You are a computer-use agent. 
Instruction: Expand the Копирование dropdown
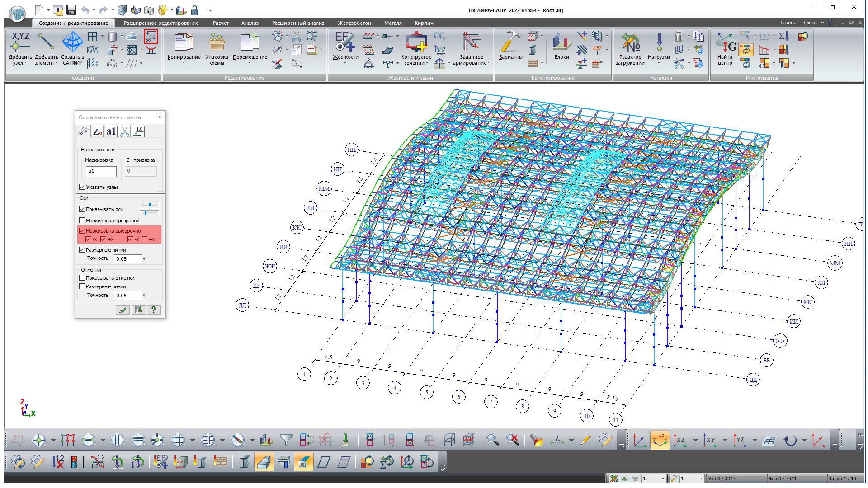(184, 63)
